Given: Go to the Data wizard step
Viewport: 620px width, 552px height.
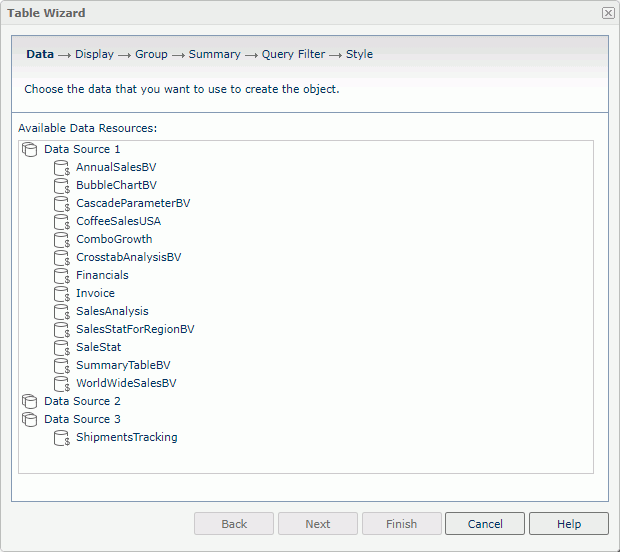Looking at the screenshot, I should 40,54.
